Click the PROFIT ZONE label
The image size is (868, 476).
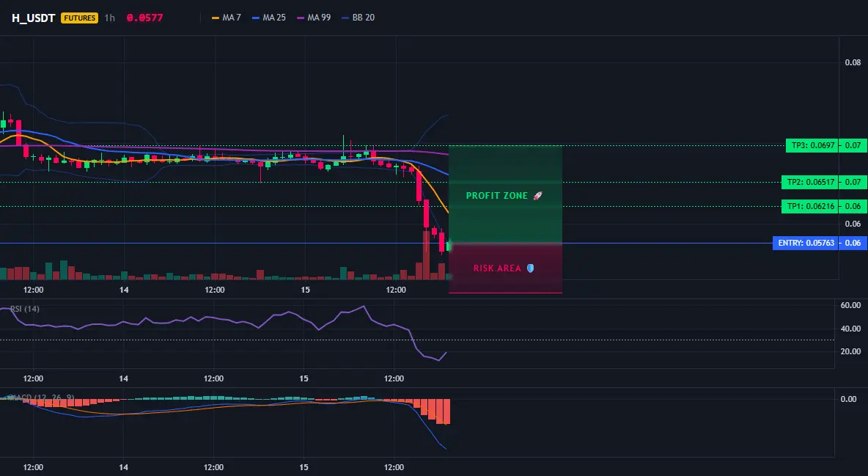(496, 196)
